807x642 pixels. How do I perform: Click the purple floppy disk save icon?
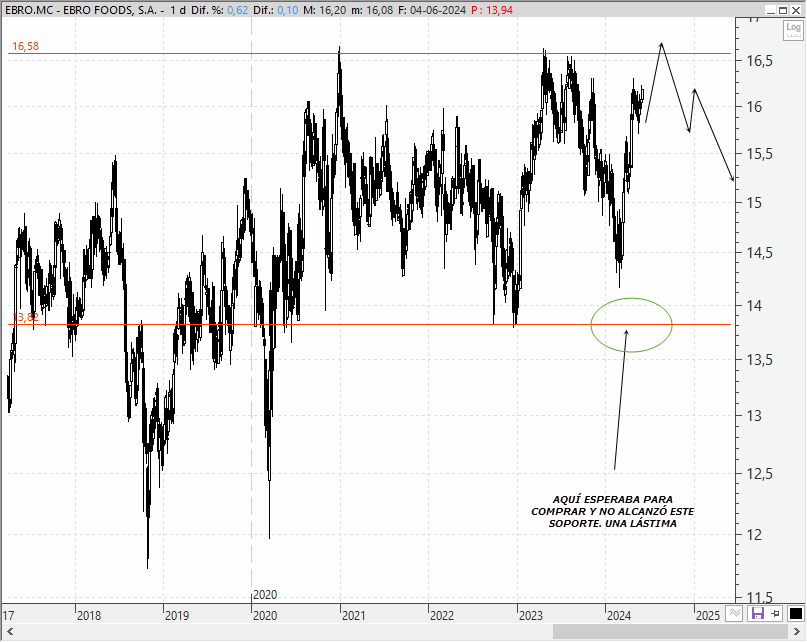click(758, 613)
